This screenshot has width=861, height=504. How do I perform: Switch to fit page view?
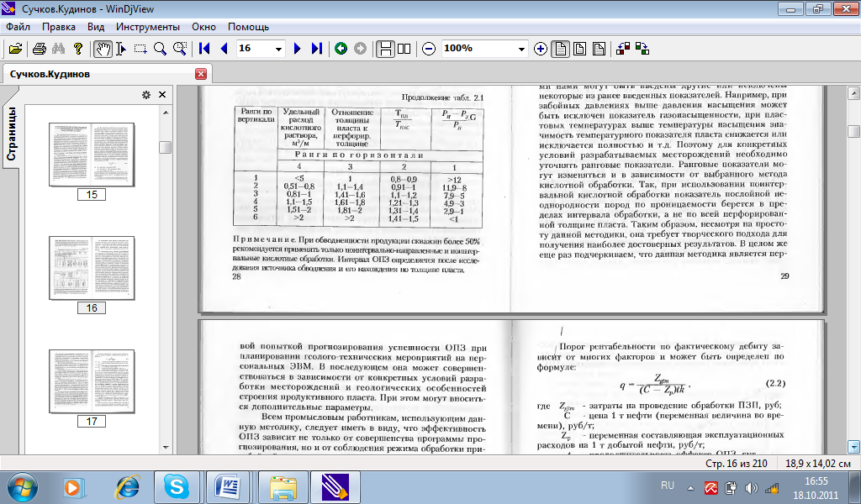(x=579, y=49)
